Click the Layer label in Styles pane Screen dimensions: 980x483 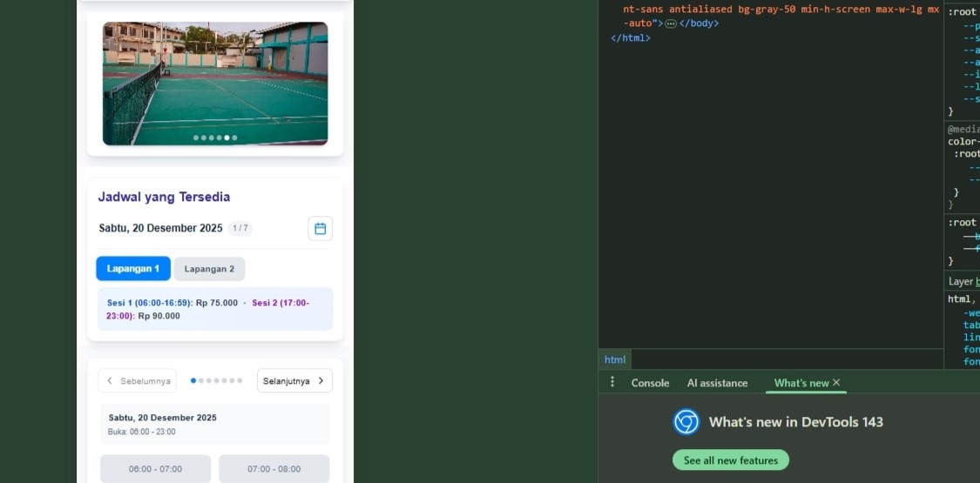coord(960,281)
